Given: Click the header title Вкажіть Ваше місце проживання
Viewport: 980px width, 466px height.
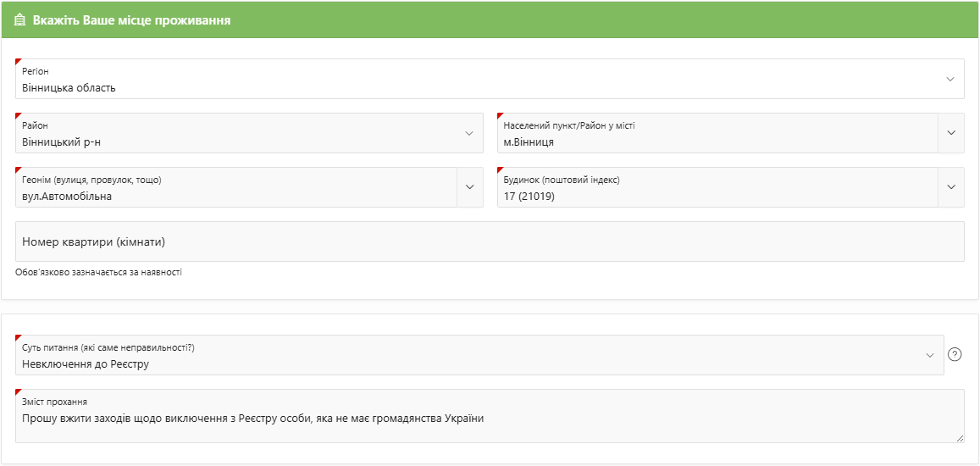Looking at the screenshot, I should click(131, 19).
